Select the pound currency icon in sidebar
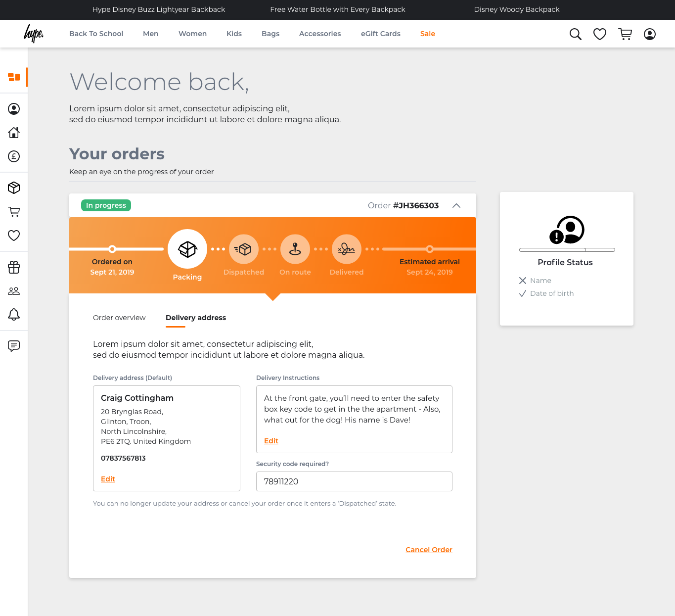The width and height of the screenshot is (675, 616). tap(14, 156)
